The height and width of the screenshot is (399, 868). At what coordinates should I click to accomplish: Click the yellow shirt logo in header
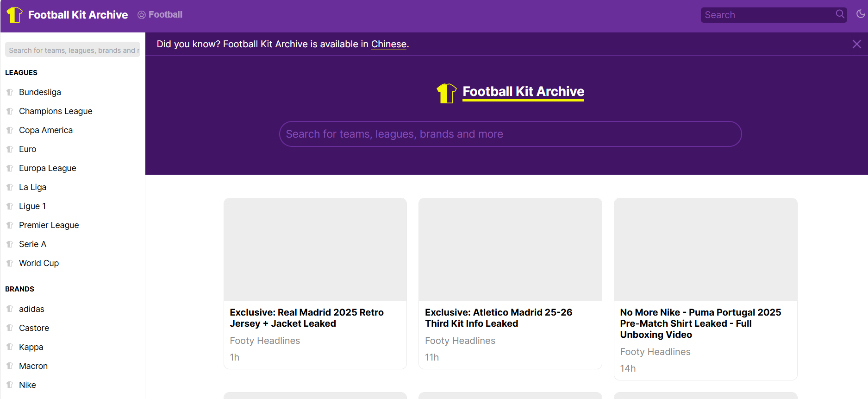click(x=14, y=15)
